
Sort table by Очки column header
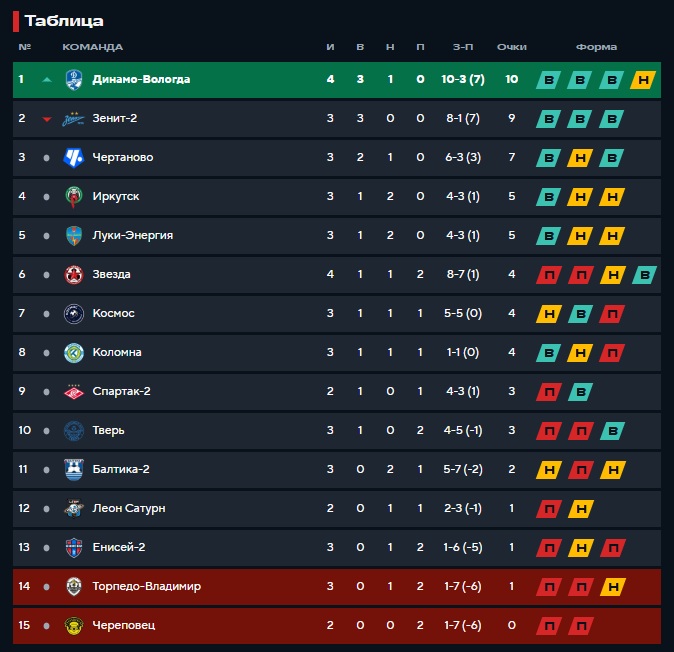coord(512,47)
